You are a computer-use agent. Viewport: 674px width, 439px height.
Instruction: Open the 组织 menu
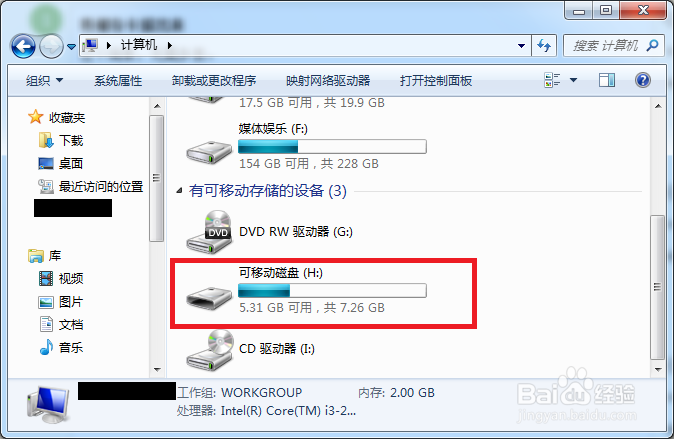pyautogui.click(x=44, y=81)
